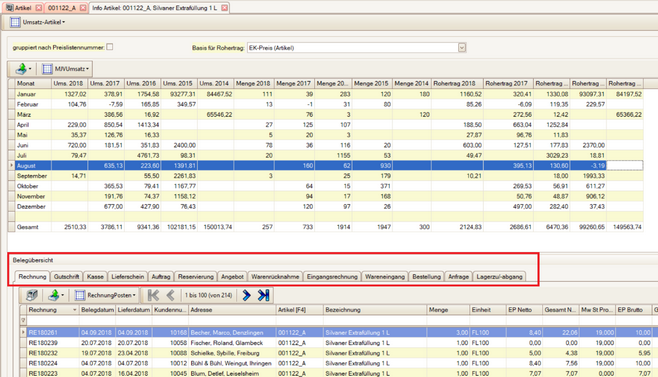Select the Warenrücknahme tab
This screenshot has width=658, height=377.
275,277
